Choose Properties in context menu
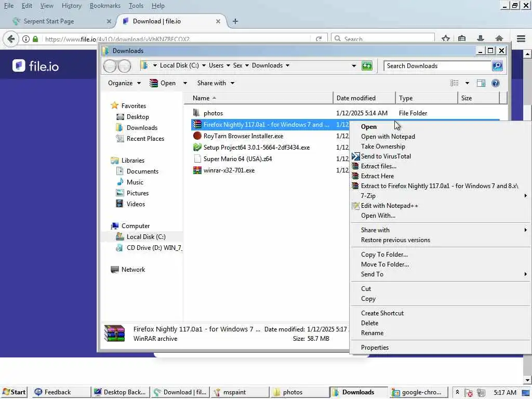The width and height of the screenshot is (532, 399). pos(375,348)
